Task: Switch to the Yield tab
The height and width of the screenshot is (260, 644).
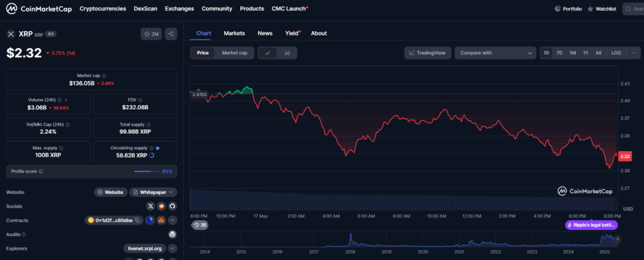Action: [x=292, y=33]
